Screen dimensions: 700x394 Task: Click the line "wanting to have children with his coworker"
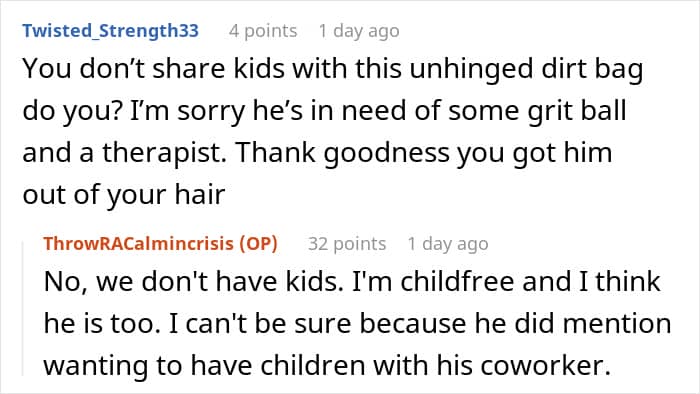tap(327, 366)
